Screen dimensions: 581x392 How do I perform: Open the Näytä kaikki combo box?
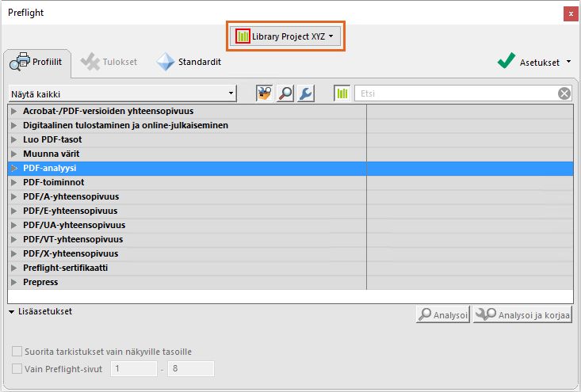tap(122, 94)
